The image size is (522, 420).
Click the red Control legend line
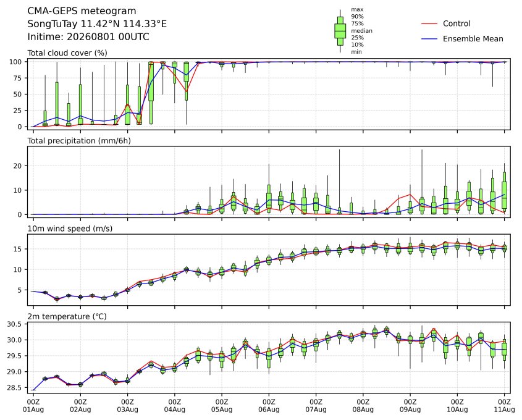tap(429, 23)
